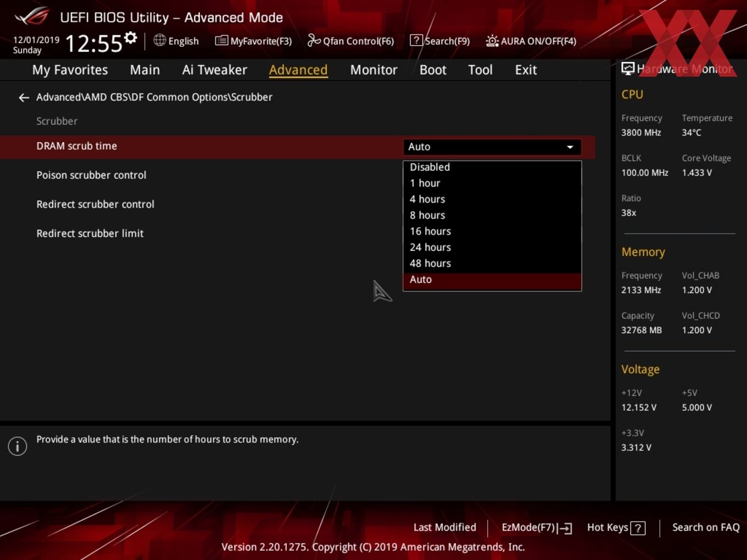Click the memory frequency 2133 MHz value
This screenshot has width=747, height=560.
pyautogui.click(x=641, y=290)
